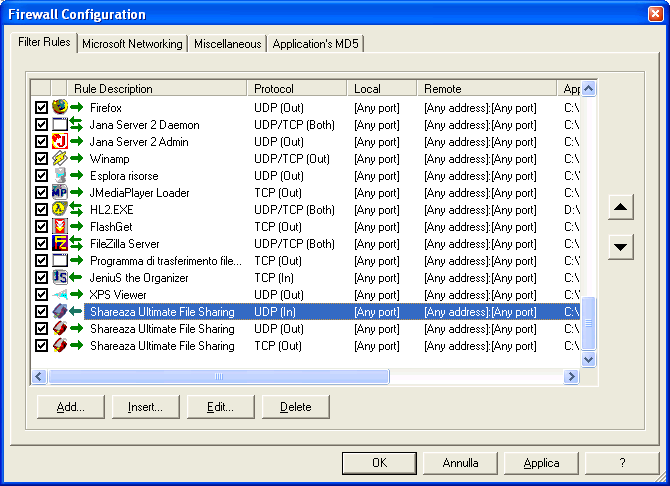Click the Applica button
670x486 pixels.
[x=541, y=463]
